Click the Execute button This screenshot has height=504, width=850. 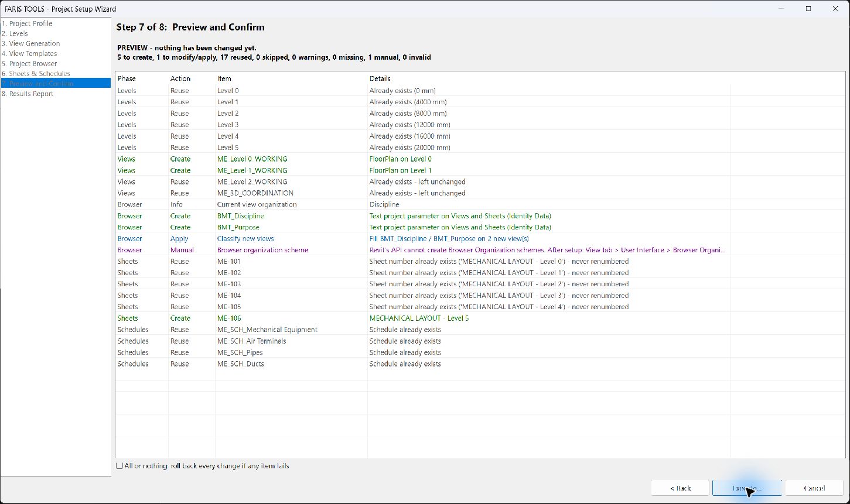(x=747, y=488)
